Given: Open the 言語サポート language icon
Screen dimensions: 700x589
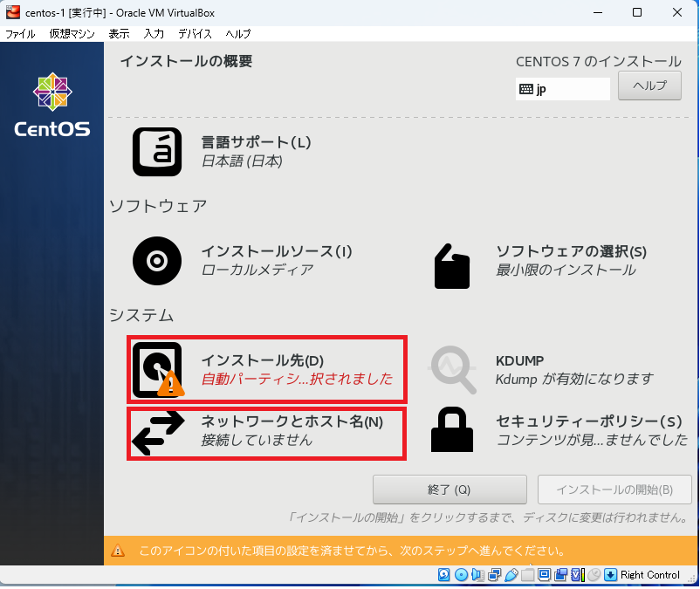Looking at the screenshot, I should [x=157, y=152].
